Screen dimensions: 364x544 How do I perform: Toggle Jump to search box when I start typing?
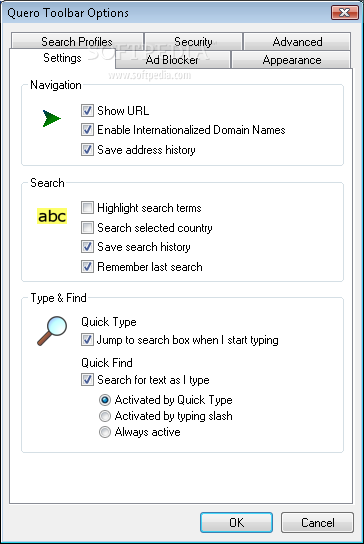pos(87,340)
